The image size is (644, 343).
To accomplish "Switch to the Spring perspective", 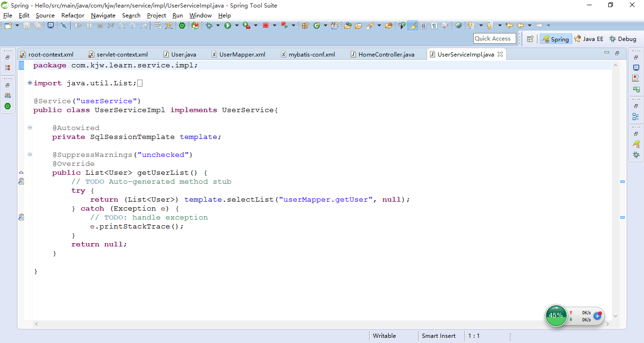I will coord(556,39).
